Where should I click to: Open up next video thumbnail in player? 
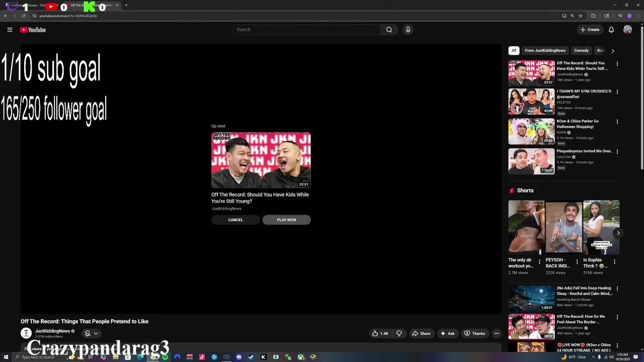[261, 160]
